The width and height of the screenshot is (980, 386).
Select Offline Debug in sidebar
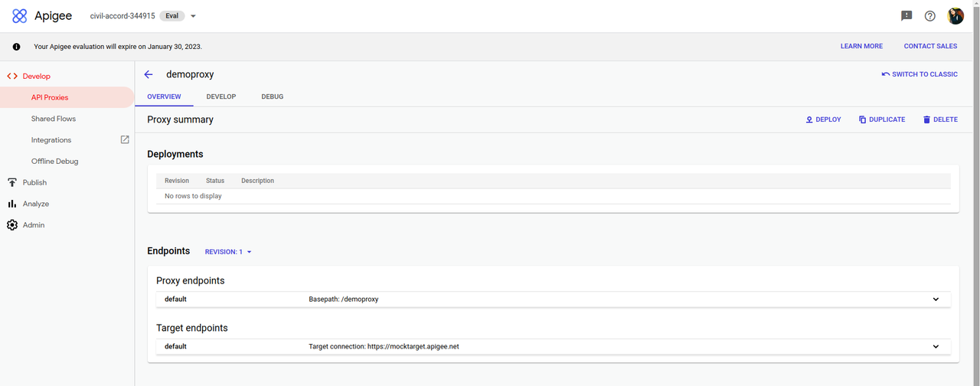point(55,162)
